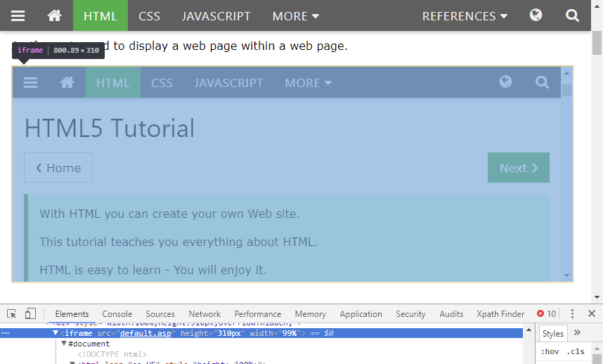Click the default.asp src link

(x=145, y=333)
